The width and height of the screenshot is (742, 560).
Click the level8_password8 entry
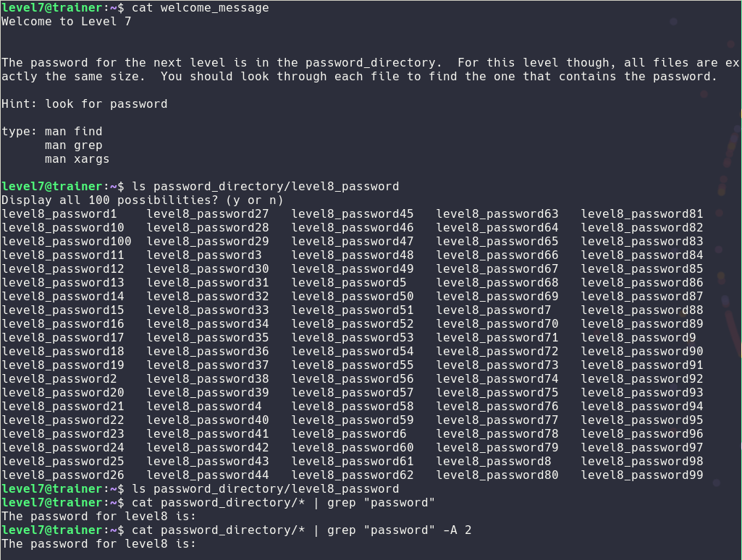coord(494,462)
